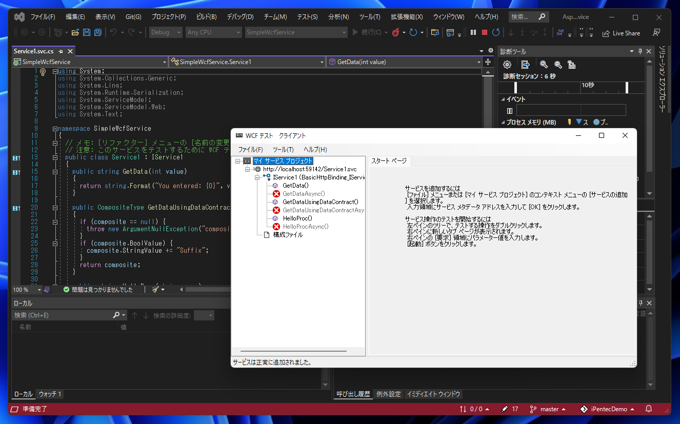Click the pause debugging icon

tap(473, 33)
